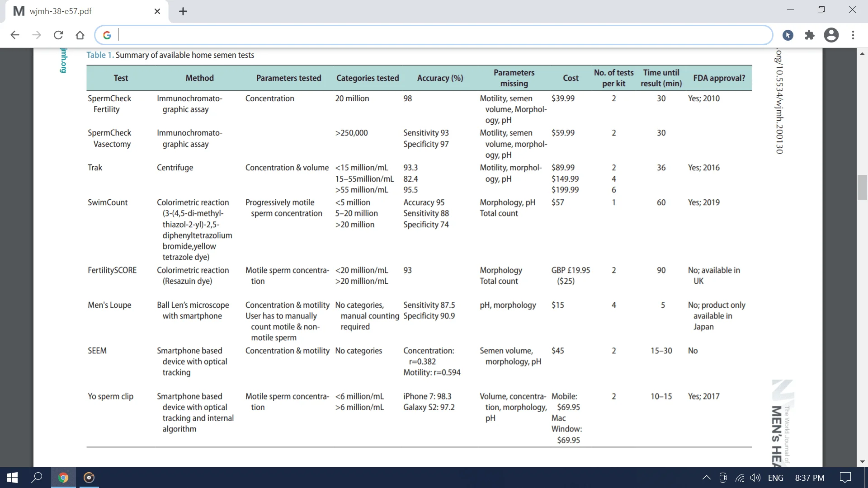Open the volume control tray icon
Viewport: 868px width, 488px height.
755,478
